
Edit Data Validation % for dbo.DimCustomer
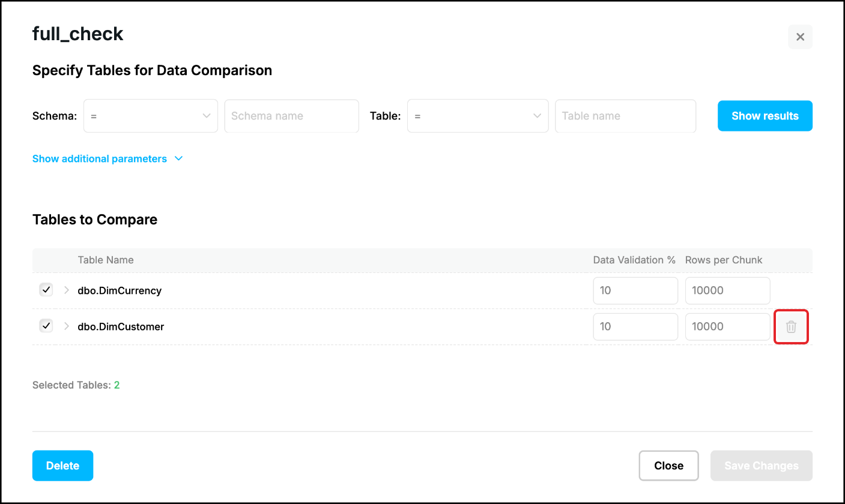click(635, 326)
